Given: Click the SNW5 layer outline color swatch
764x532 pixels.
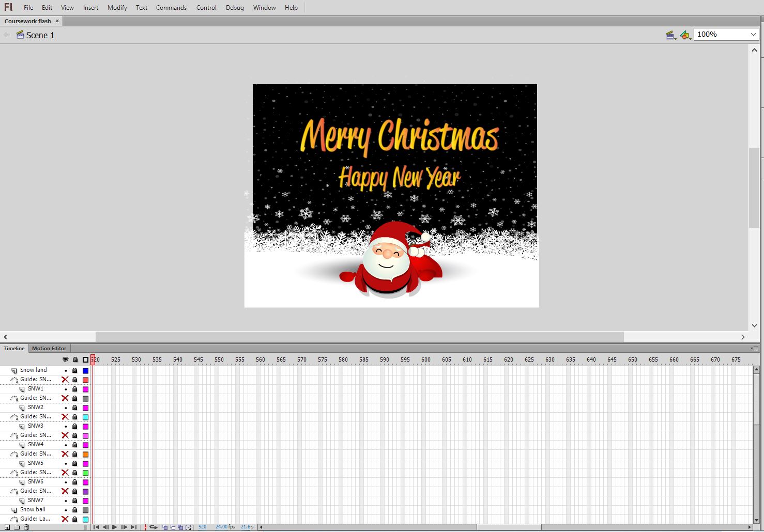Looking at the screenshot, I should coord(85,463).
